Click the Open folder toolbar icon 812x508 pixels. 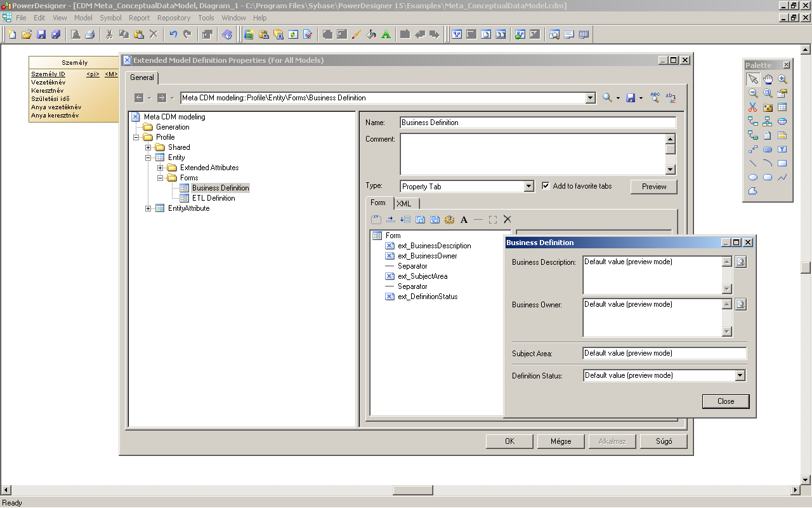pyautogui.click(x=27, y=34)
